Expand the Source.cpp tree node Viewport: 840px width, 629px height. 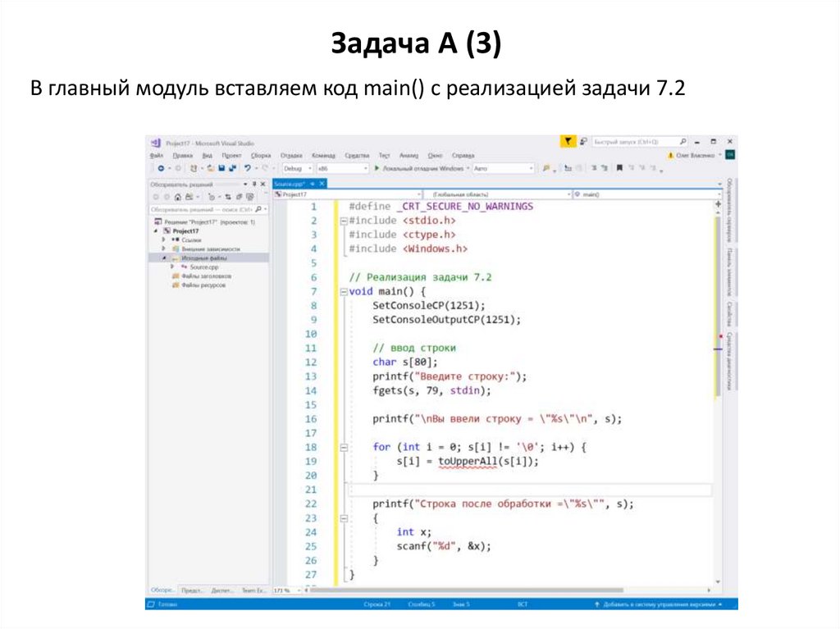coord(172,267)
